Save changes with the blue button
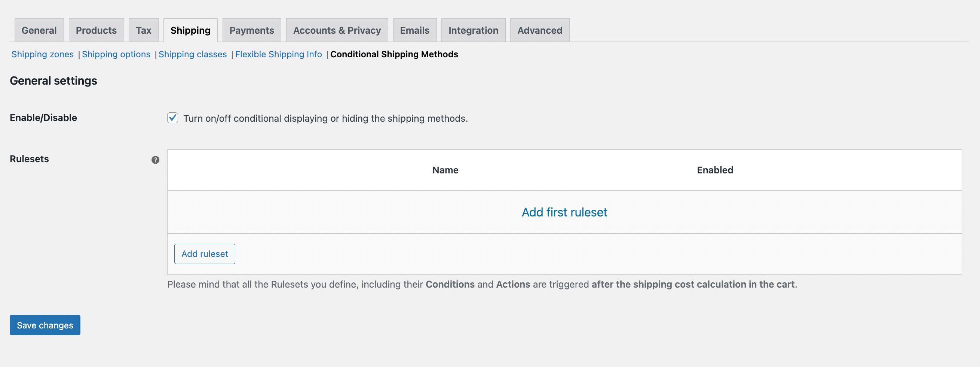This screenshot has height=367, width=980. [x=45, y=325]
